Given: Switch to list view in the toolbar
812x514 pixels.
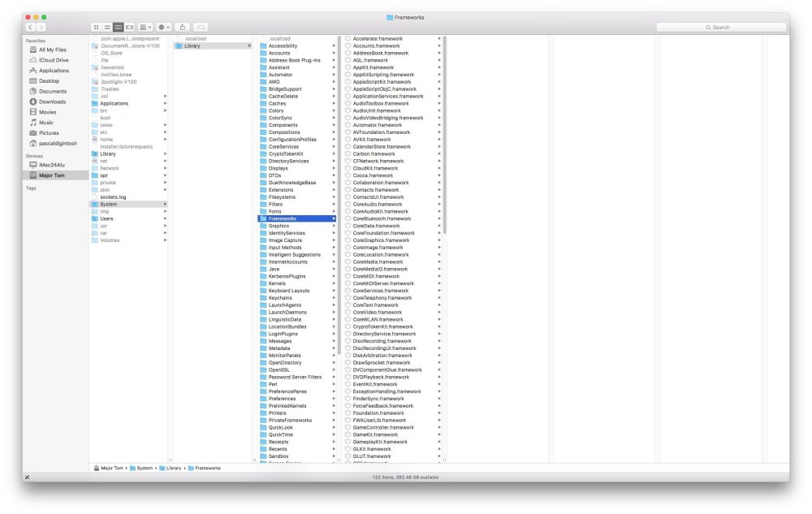Looking at the screenshot, I should 107,27.
